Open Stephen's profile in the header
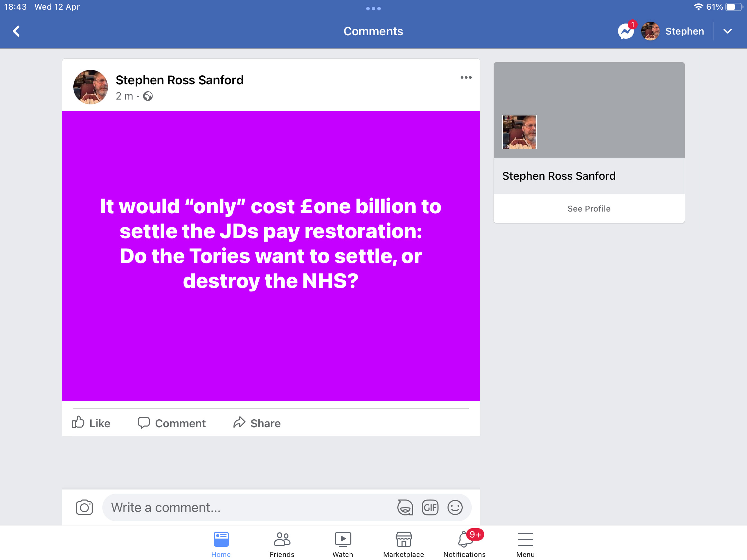Image resolution: width=747 pixels, height=560 pixels. [x=672, y=31]
